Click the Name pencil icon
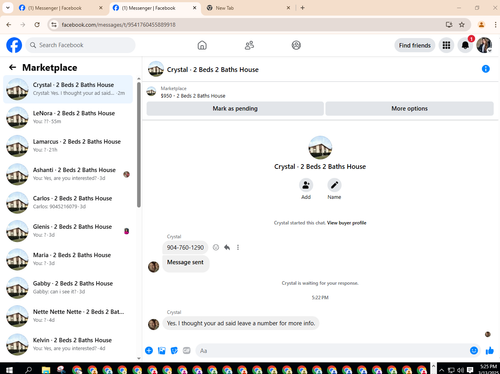This screenshot has height=374, width=500. (x=334, y=185)
